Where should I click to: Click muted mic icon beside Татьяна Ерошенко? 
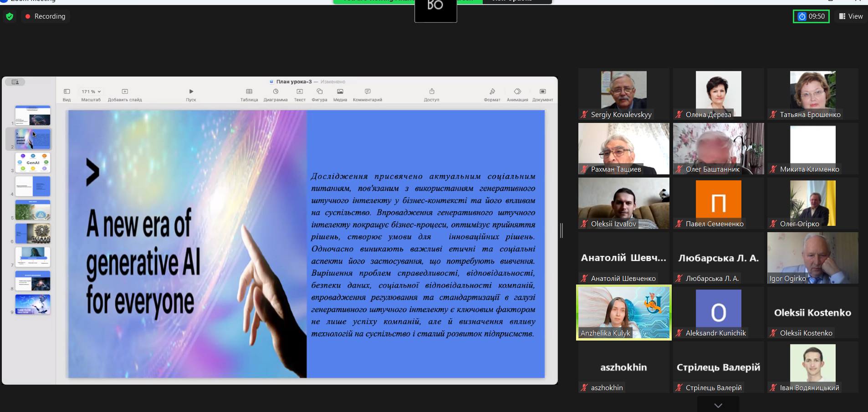coord(773,115)
